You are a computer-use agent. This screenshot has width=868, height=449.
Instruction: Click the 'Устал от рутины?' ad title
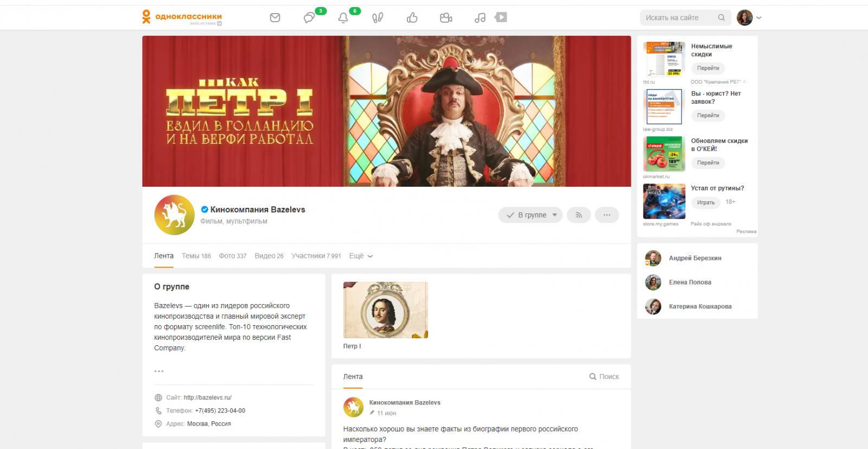(717, 188)
